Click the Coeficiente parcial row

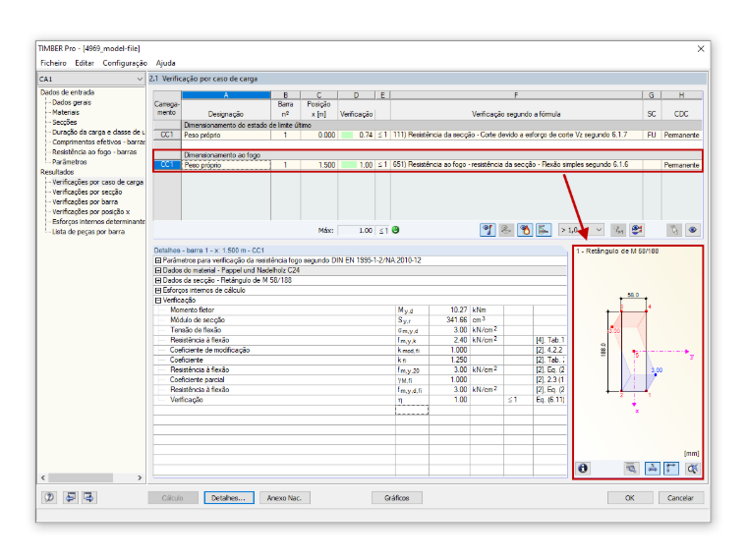pyautogui.click(x=360, y=379)
